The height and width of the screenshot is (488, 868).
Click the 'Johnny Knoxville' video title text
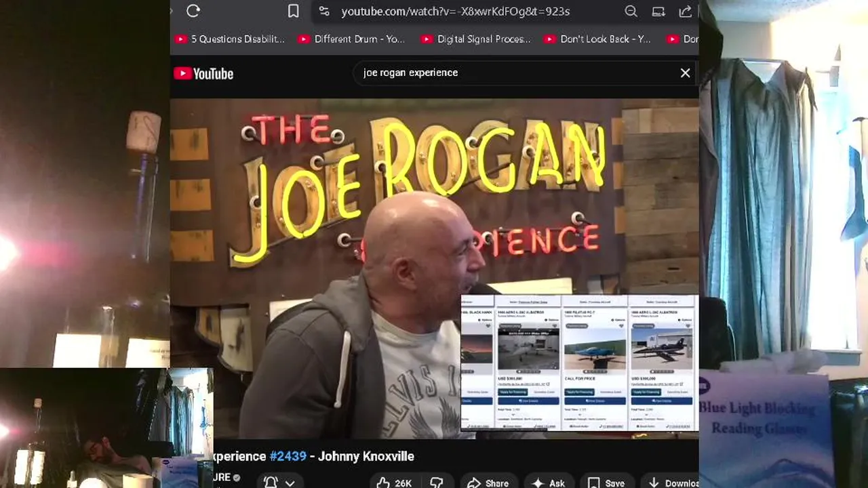click(366, 456)
